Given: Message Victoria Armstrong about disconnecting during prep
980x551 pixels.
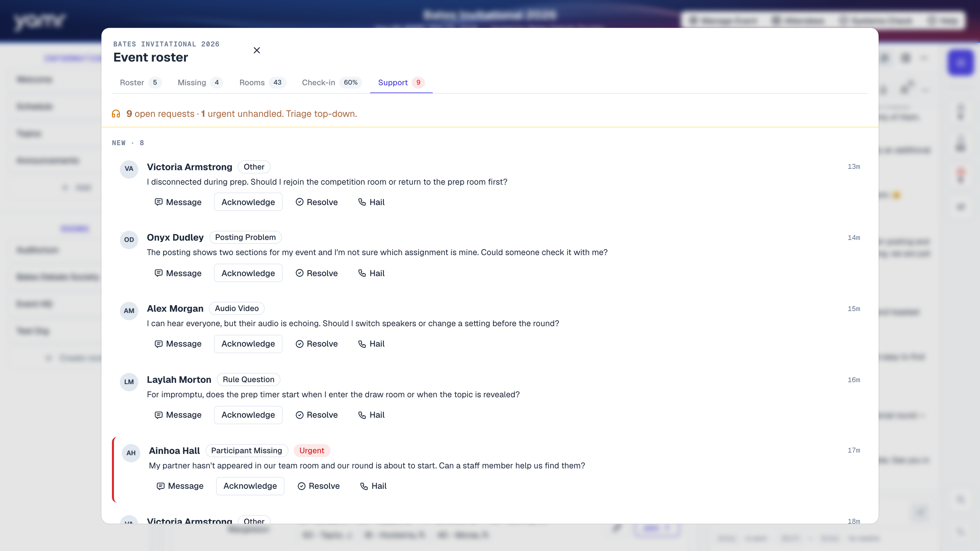Looking at the screenshot, I should (178, 202).
